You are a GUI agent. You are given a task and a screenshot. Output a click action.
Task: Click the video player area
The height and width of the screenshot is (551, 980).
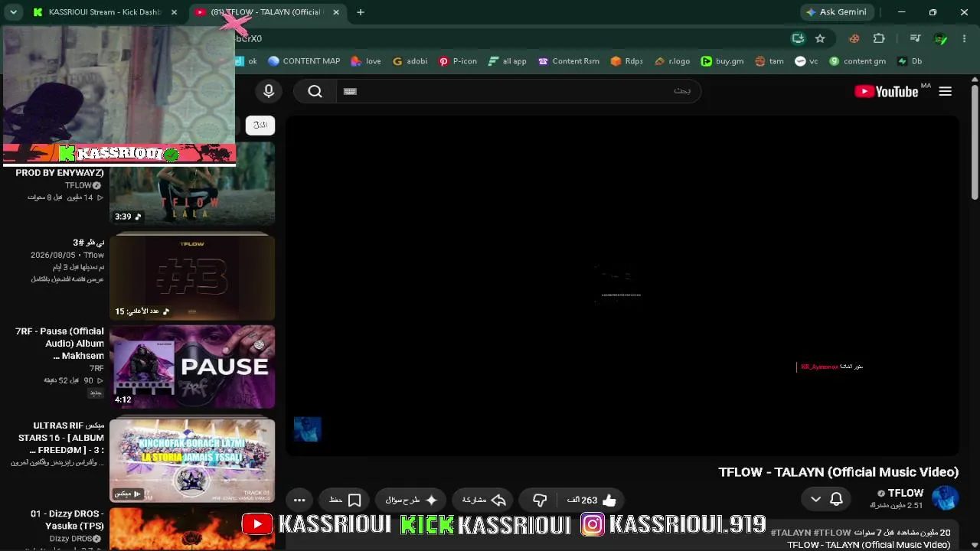tap(622, 285)
